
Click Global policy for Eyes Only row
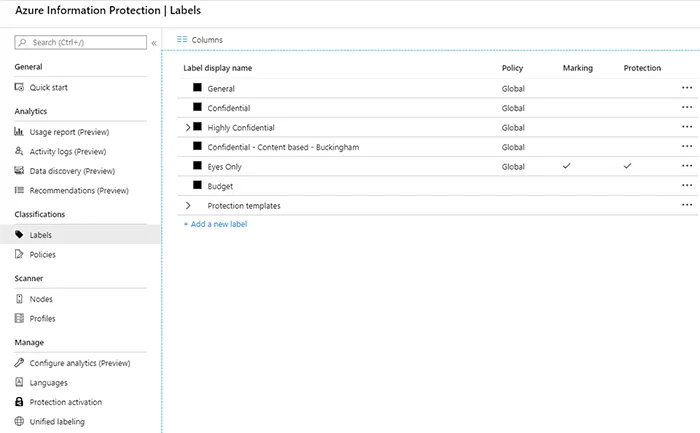coord(513,167)
